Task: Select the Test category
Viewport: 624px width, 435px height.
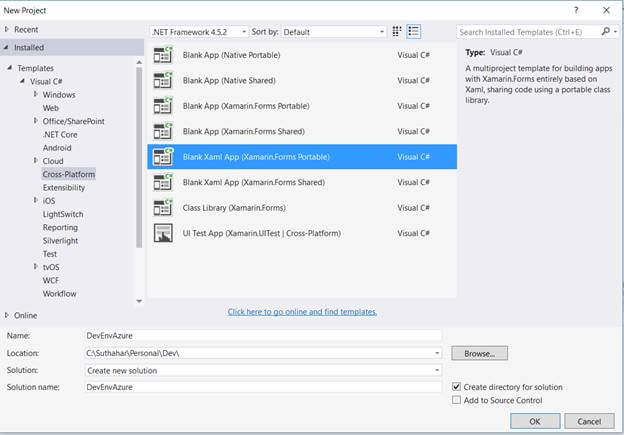Action: 50,254
